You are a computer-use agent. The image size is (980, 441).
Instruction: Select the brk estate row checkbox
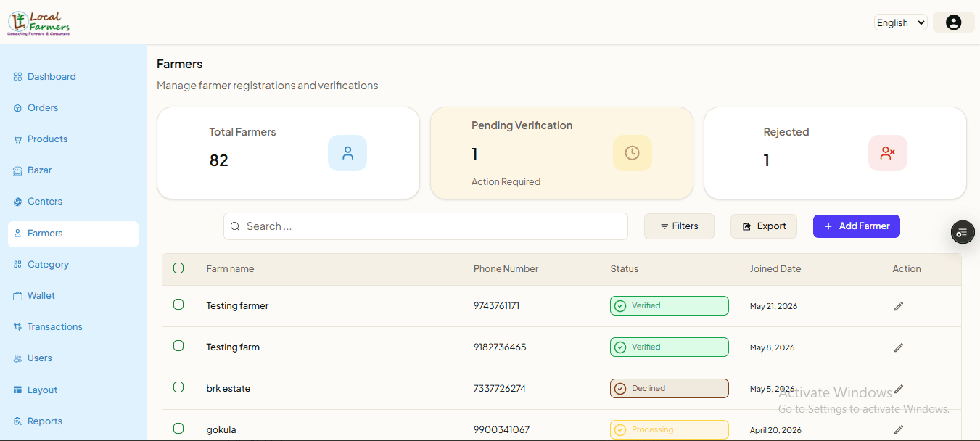coord(178,387)
